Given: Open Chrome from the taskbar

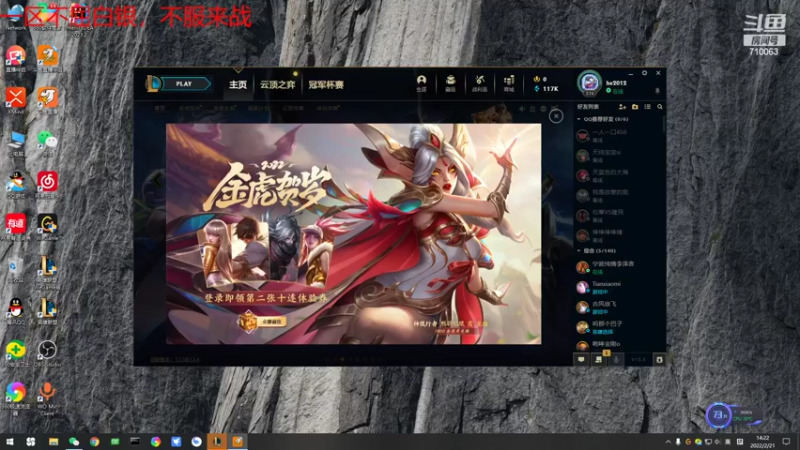Looking at the screenshot, I should coord(94,442).
